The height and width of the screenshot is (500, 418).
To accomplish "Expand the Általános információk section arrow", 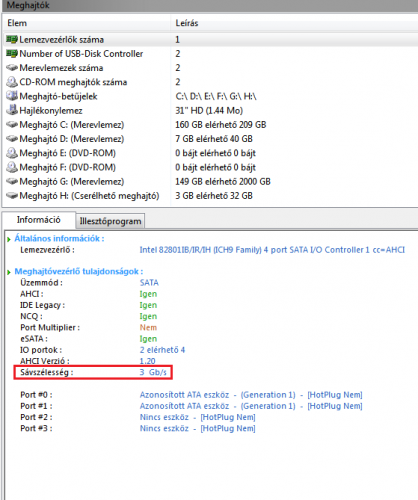I will (x=9, y=239).
